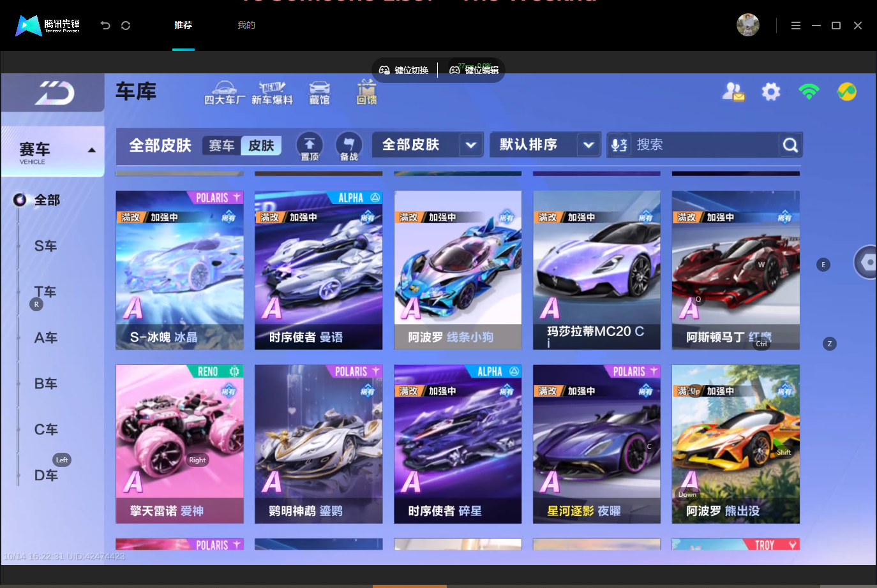Check the green Wi-Fi signal icon
This screenshot has width=877, height=588.
tap(809, 91)
